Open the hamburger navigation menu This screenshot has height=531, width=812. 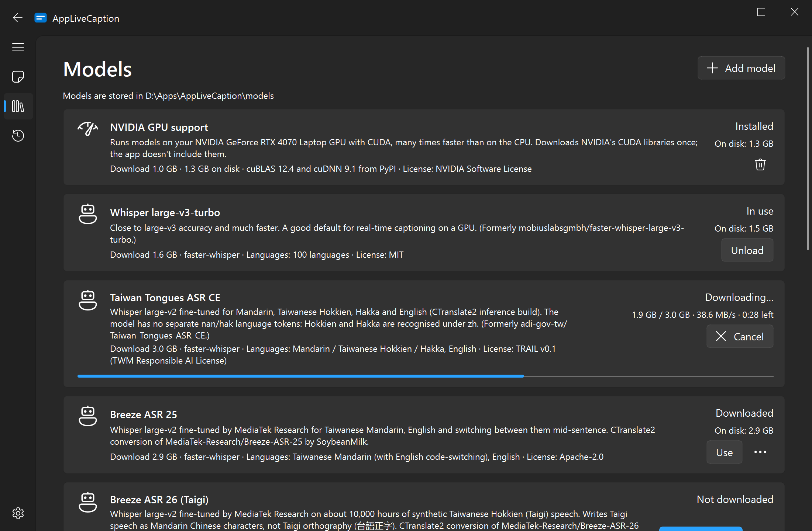[18, 47]
